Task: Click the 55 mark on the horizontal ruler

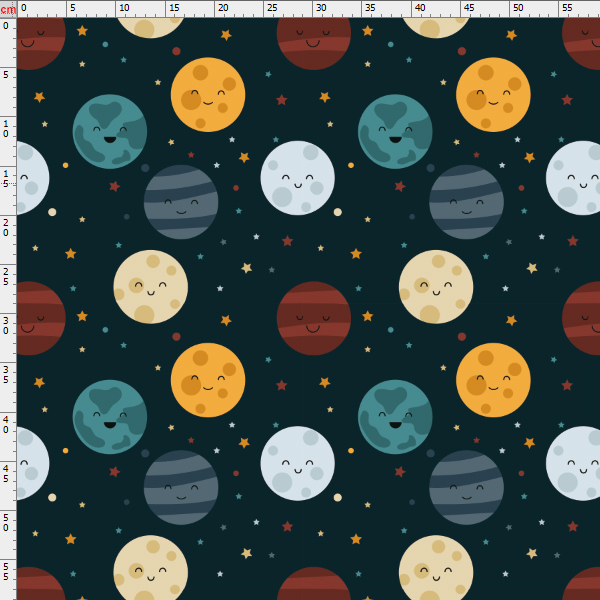Action: (x=567, y=8)
